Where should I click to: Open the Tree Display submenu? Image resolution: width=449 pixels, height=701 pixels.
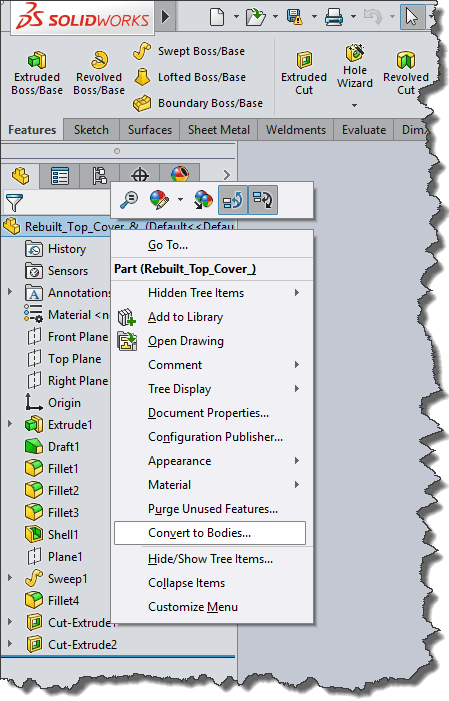tap(212, 389)
